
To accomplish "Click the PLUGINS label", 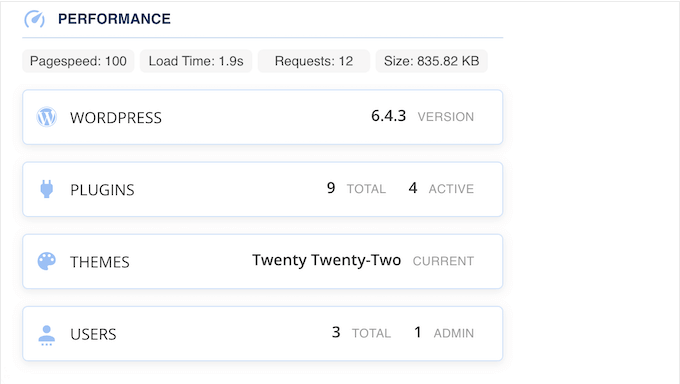I will [x=102, y=190].
